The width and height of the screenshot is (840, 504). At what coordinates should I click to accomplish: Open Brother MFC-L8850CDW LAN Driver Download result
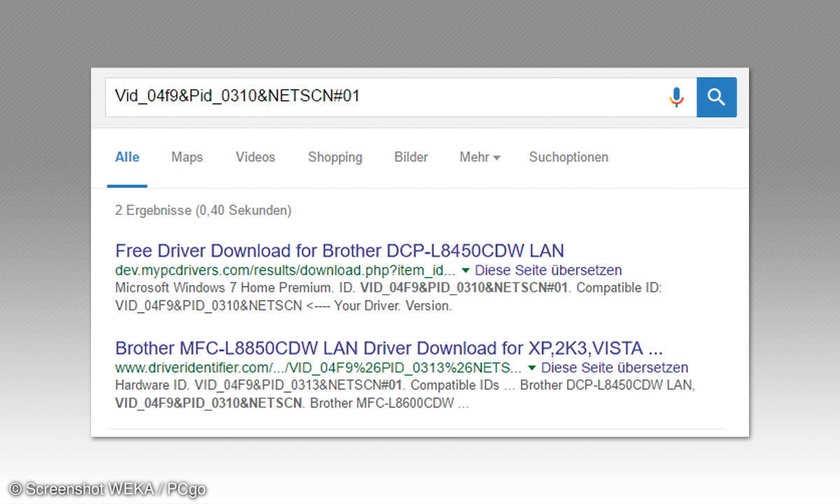389,348
